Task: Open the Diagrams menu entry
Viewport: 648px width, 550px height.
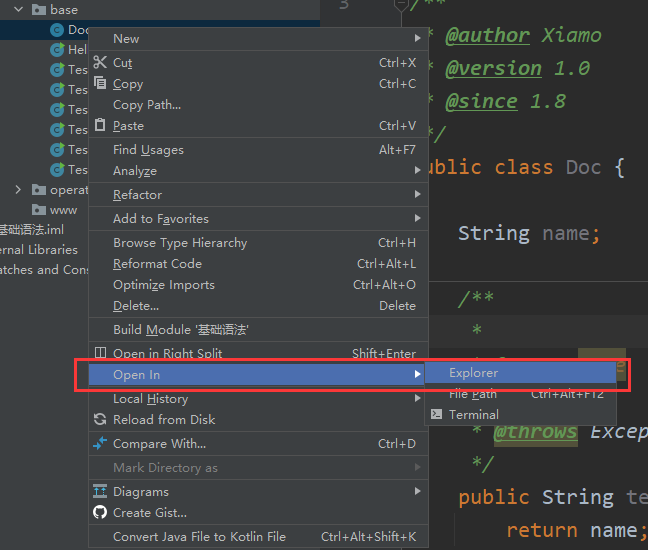Action: click(x=259, y=492)
